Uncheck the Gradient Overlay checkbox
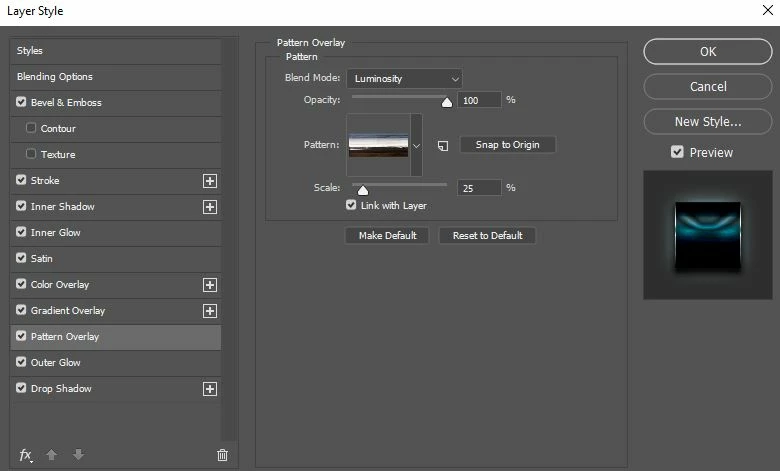Screen dimensions: 780x471 pos(21,310)
